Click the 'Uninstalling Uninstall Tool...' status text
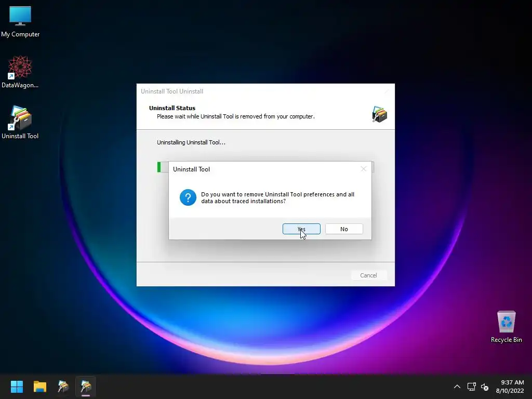 pyautogui.click(x=191, y=142)
